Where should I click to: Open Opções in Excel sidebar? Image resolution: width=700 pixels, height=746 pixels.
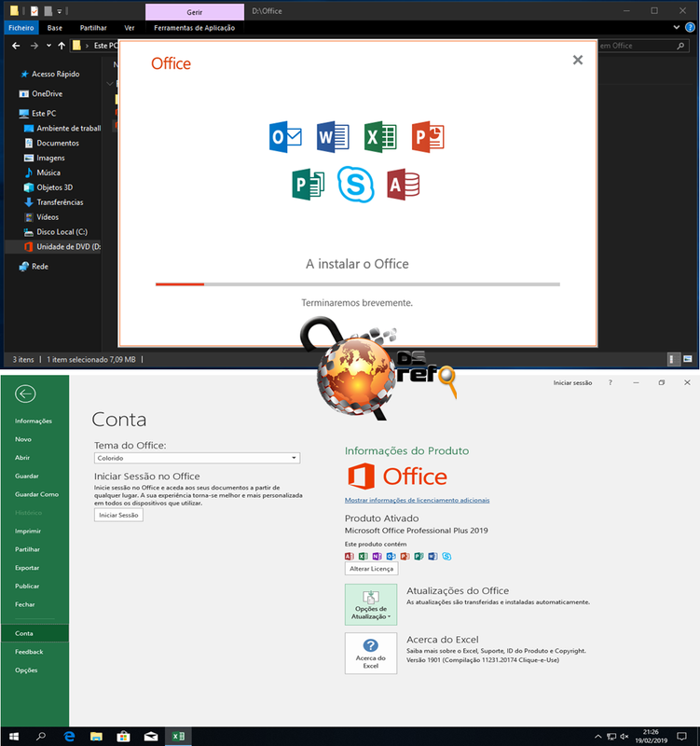click(x=26, y=670)
